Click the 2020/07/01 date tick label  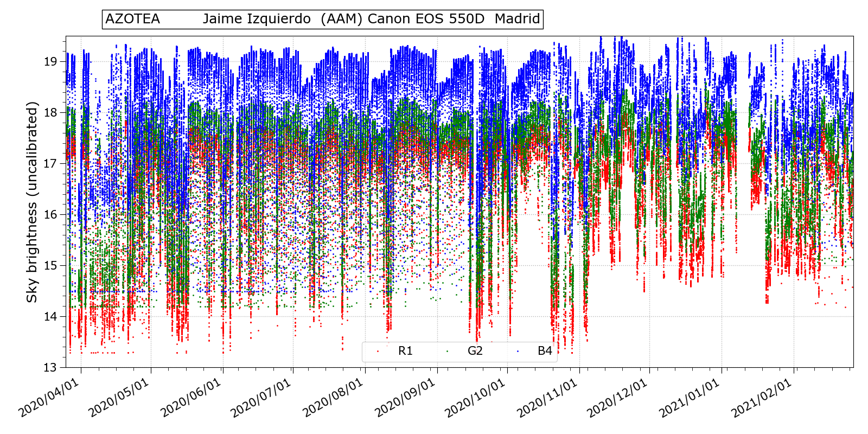point(260,399)
